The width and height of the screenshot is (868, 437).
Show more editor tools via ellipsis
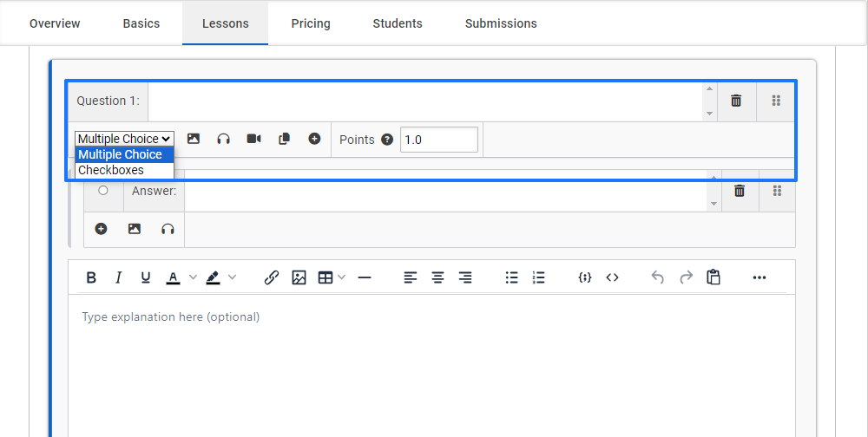pyautogui.click(x=759, y=277)
